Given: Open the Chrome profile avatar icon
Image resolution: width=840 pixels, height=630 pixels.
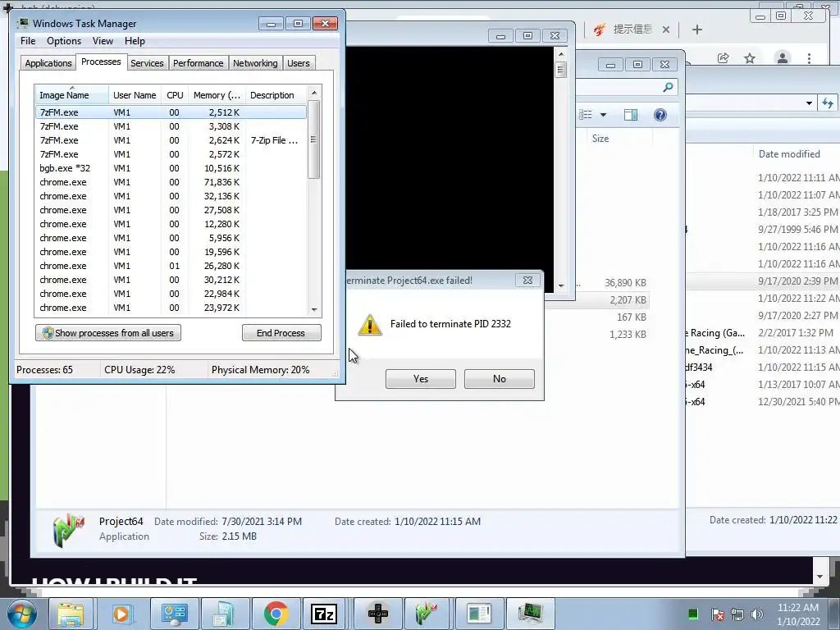Looking at the screenshot, I should click(x=782, y=58).
